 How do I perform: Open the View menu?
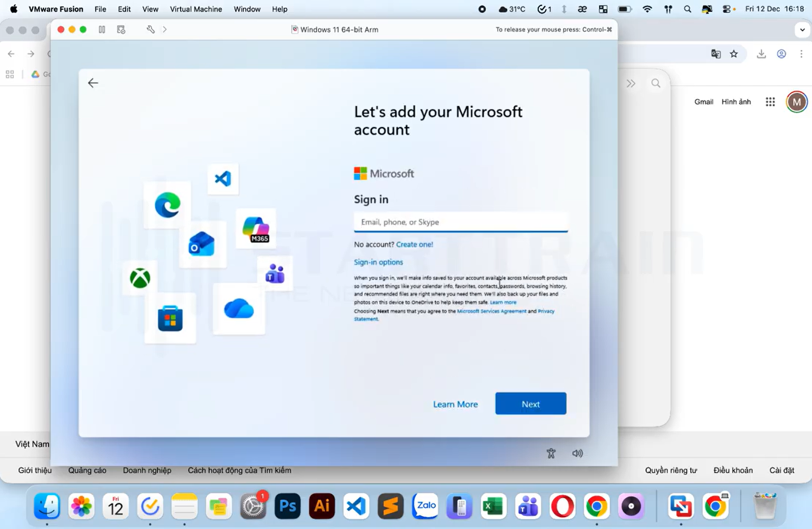pos(150,9)
